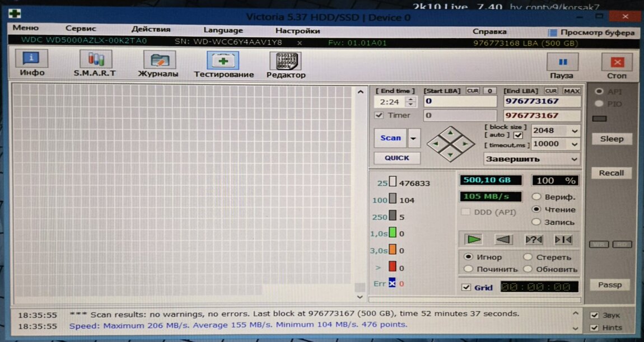Switch to the Редактор hex editor
644x342 pixels.
pos(286,64)
